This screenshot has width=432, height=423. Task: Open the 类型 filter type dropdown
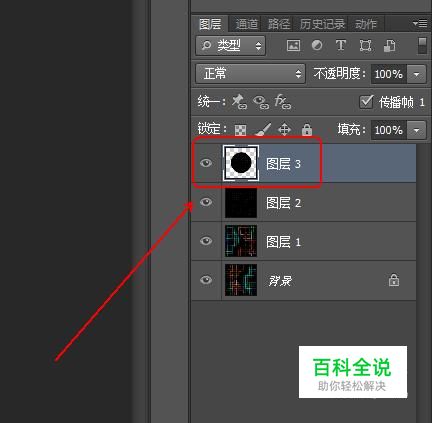click(x=230, y=46)
